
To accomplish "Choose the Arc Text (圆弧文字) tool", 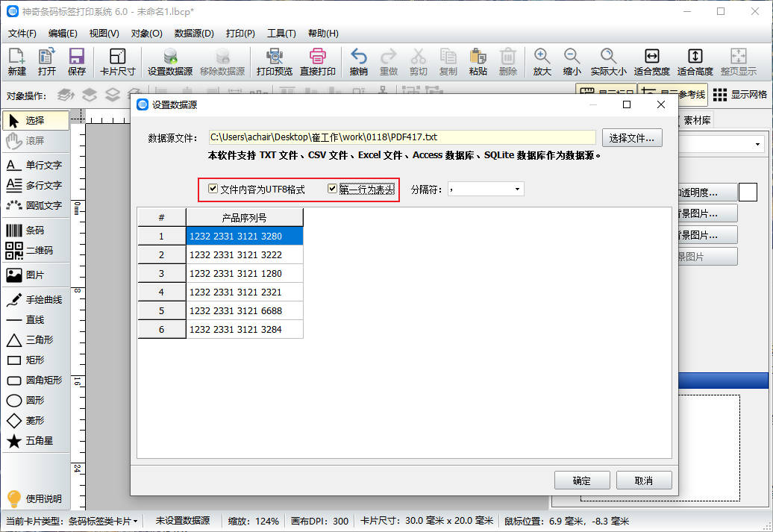I will coord(34,205).
